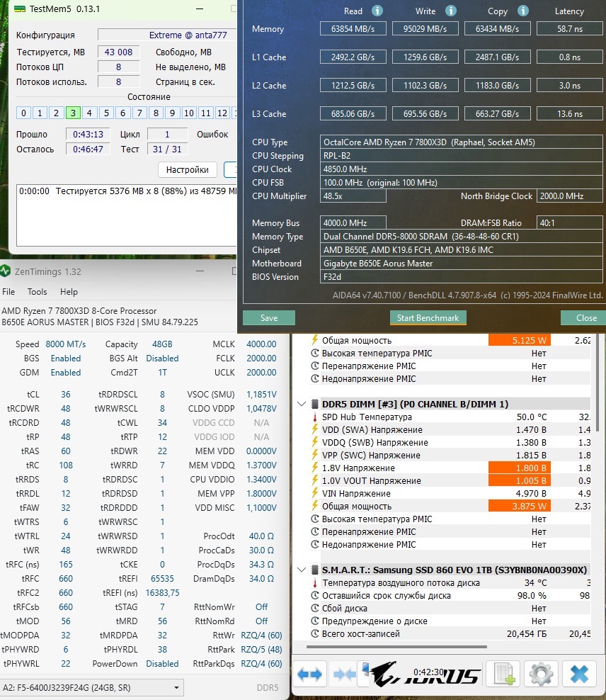Click the clock icon beside Всего хост-записей
606x700 pixels.
(x=315, y=633)
